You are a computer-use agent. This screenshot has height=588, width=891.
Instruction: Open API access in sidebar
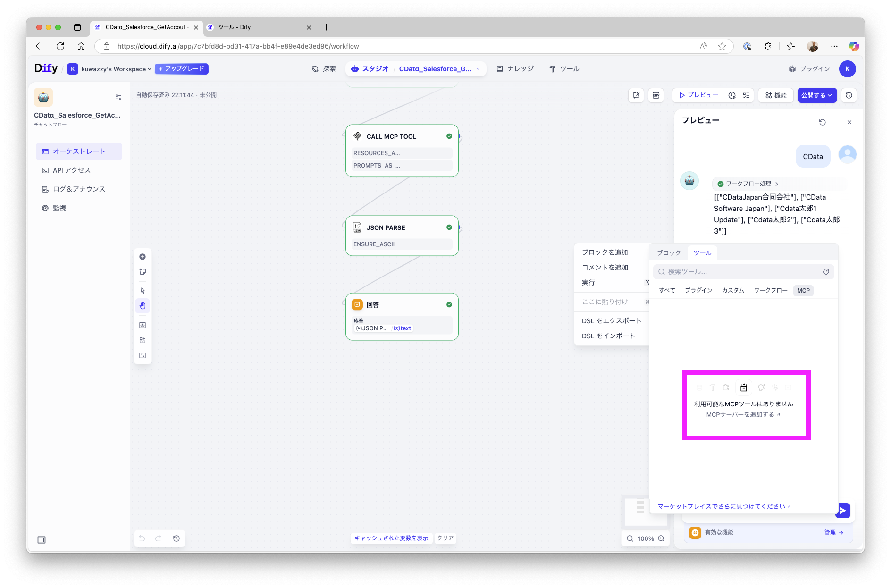pyautogui.click(x=79, y=170)
